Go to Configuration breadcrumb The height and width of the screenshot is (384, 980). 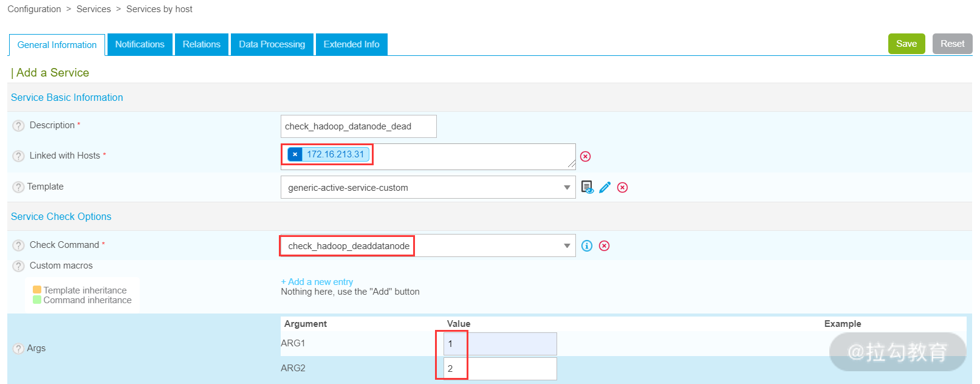point(34,9)
